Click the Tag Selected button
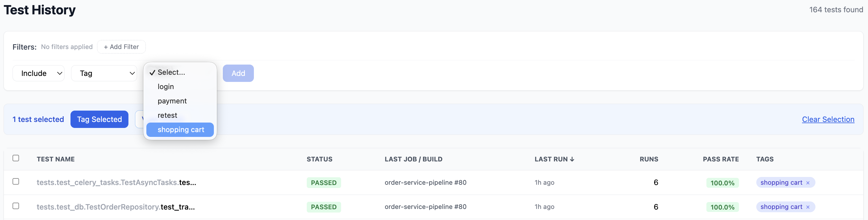Viewport: 868px width, 220px height. [x=99, y=120]
